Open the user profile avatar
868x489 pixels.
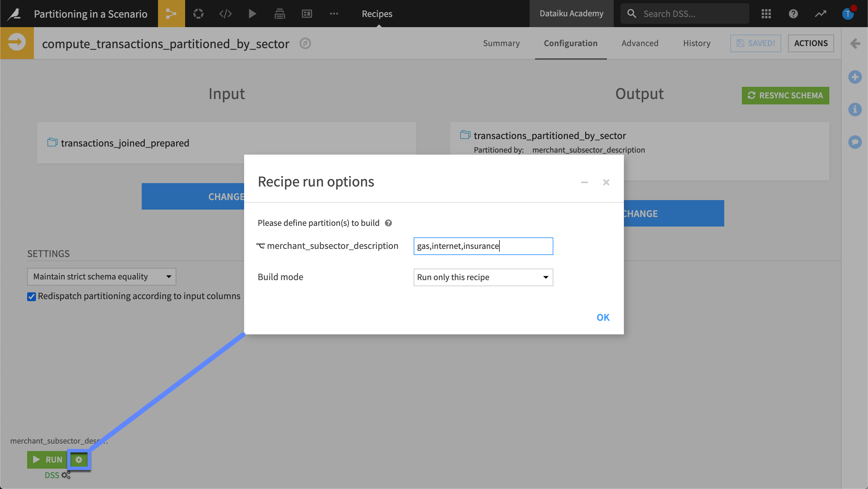848,14
